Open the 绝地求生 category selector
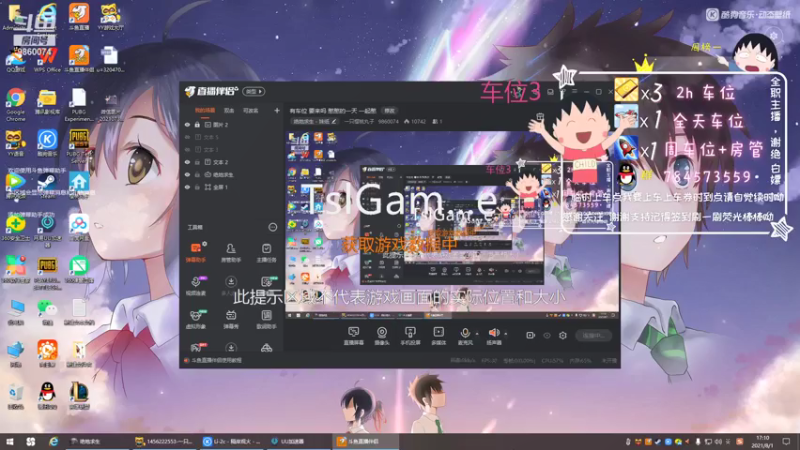Screen dimensions: 800x450 pos(314,121)
